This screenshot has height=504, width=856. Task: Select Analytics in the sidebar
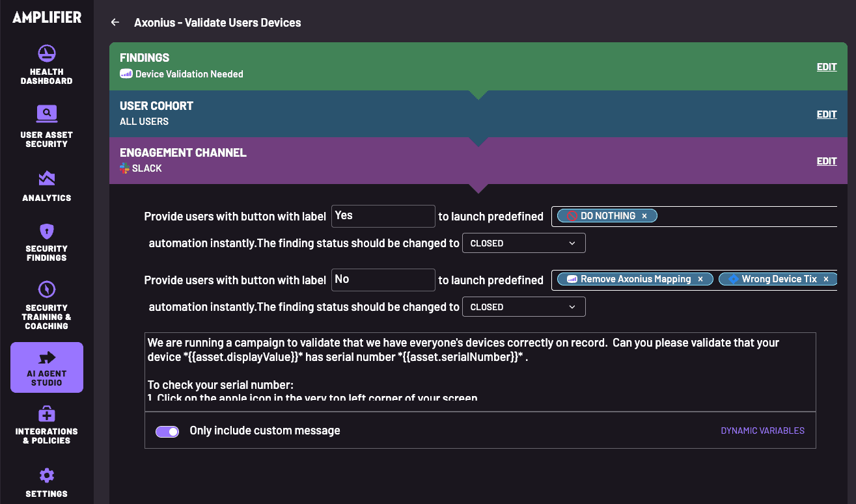(x=47, y=186)
